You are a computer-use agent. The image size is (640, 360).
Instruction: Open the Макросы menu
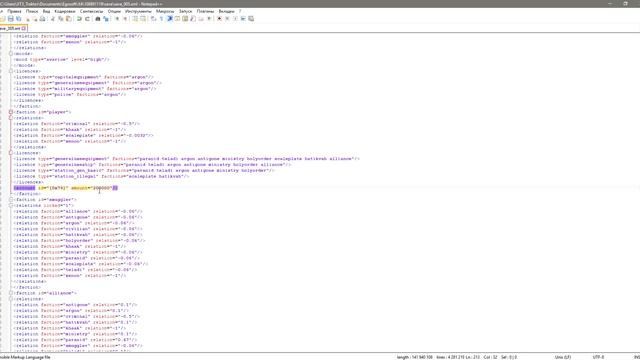click(165, 11)
